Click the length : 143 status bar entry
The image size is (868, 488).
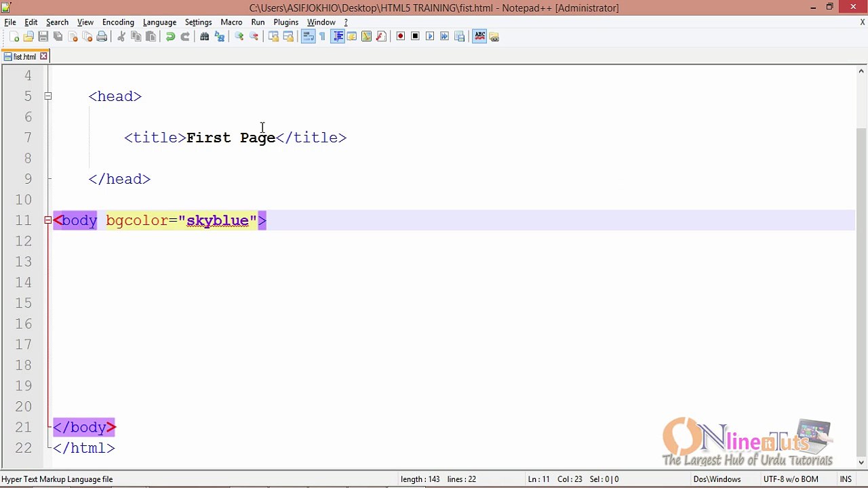coord(420,479)
